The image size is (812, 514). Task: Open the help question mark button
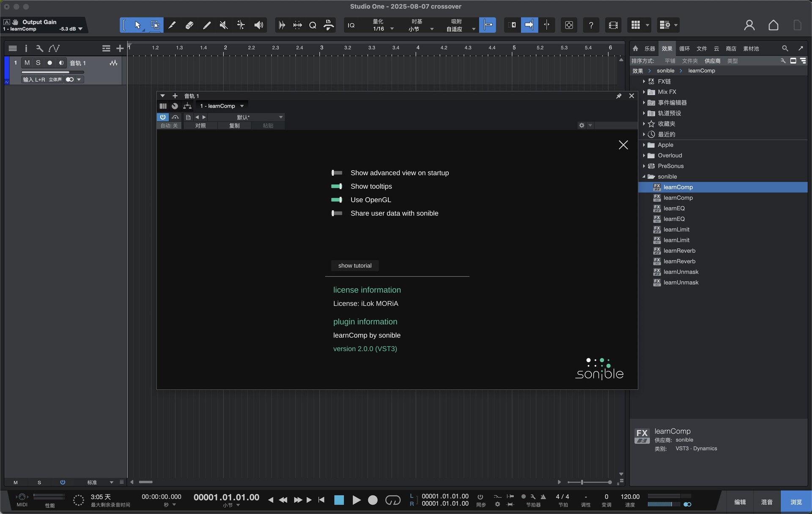(x=591, y=25)
